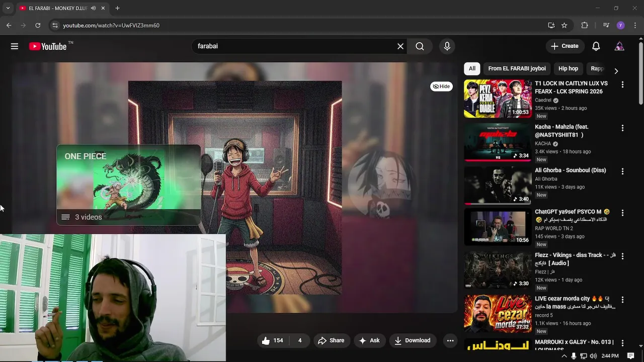Open LIVE cezar 37:32 thumbnail

[498, 314]
